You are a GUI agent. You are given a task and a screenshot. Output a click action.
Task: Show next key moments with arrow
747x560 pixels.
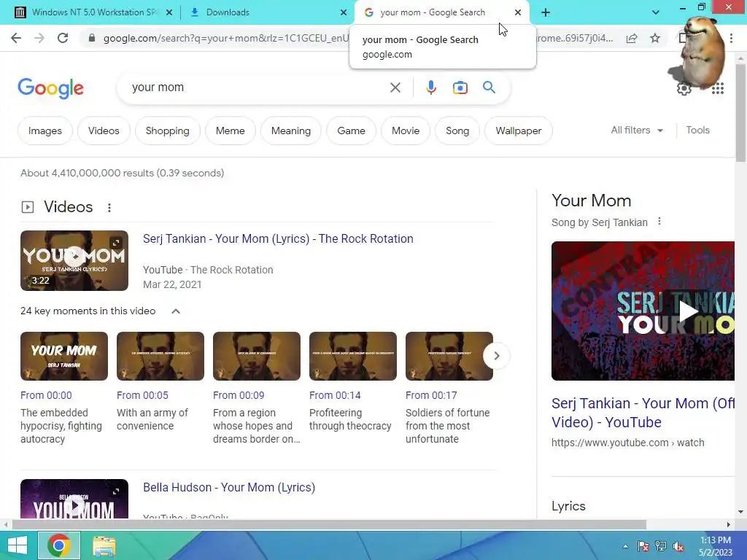tap(496, 356)
